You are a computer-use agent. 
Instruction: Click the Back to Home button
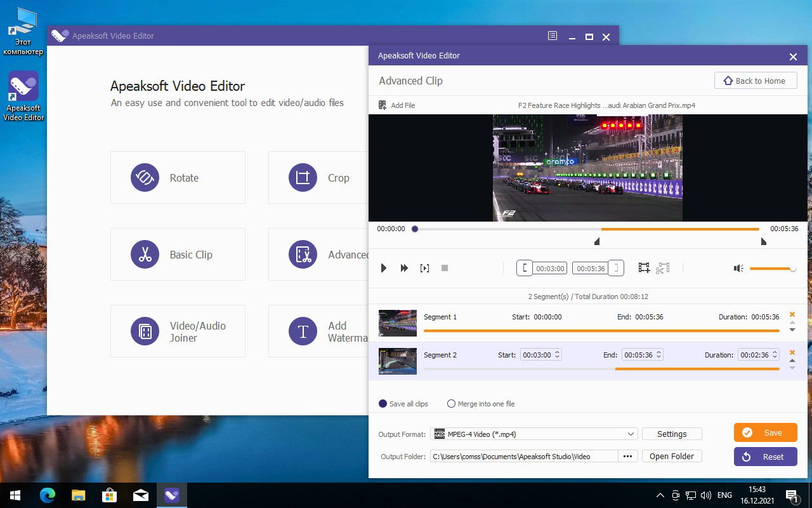(x=755, y=80)
